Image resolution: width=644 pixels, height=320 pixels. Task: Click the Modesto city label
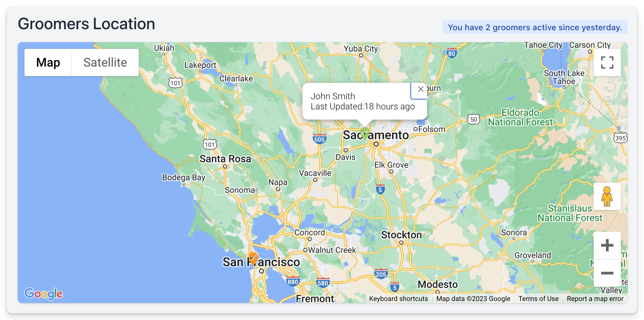pyautogui.click(x=438, y=284)
